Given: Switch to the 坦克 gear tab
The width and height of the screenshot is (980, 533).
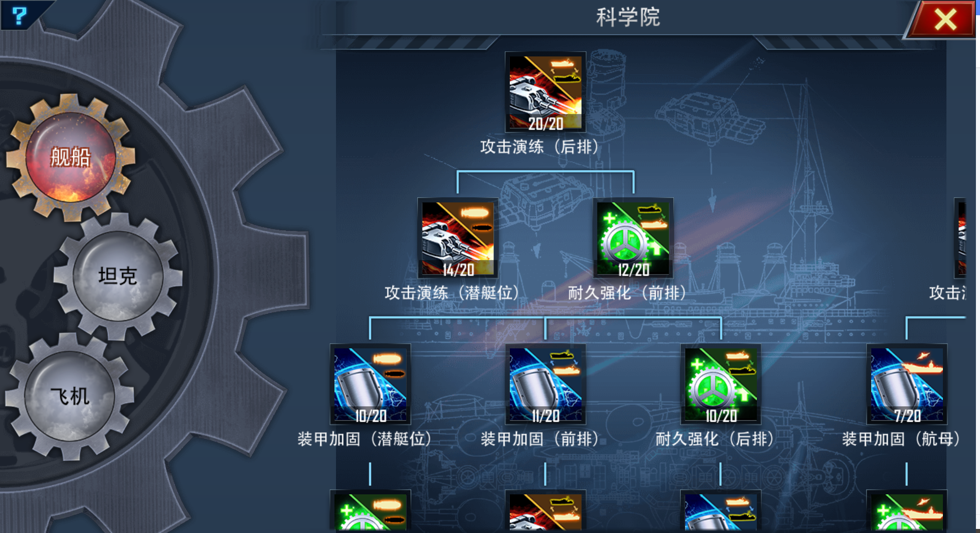Looking at the screenshot, I should pos(117,276).
